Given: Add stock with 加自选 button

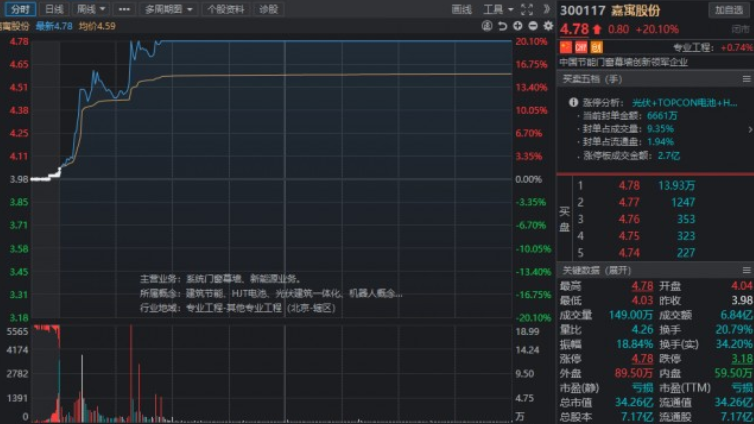Looking at the screenshot, I should click(x=728, y=10).
